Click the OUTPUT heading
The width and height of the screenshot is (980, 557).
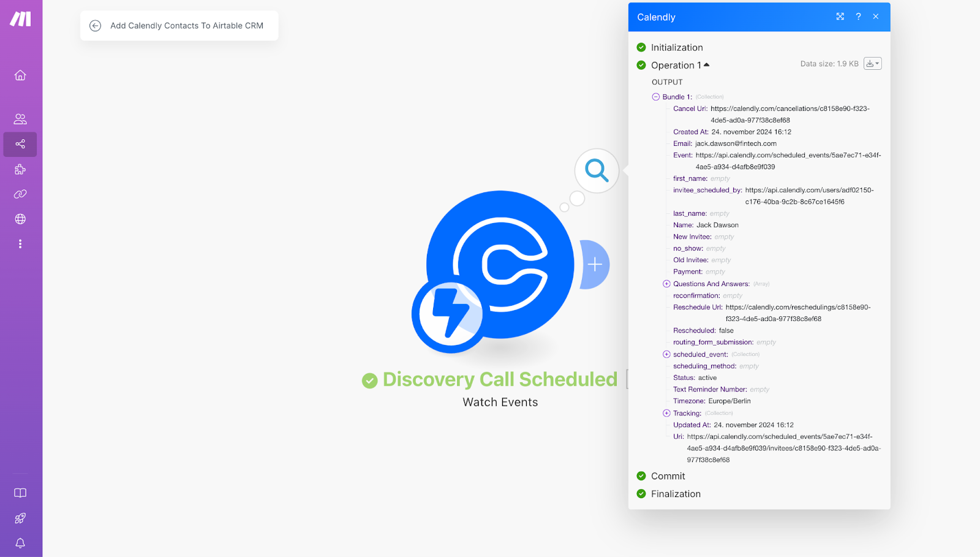(667, 82)
